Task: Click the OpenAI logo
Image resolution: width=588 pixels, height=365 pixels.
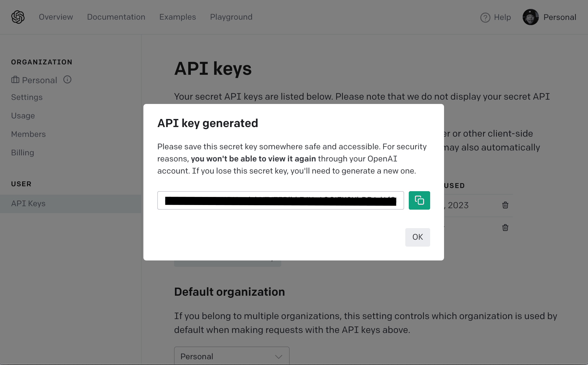Action: [18, 17]
